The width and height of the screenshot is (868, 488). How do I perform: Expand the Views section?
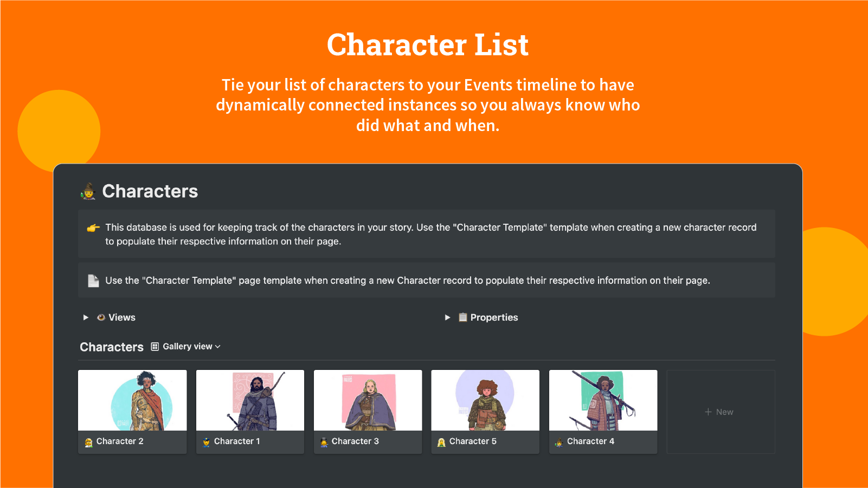pos(86,317)
